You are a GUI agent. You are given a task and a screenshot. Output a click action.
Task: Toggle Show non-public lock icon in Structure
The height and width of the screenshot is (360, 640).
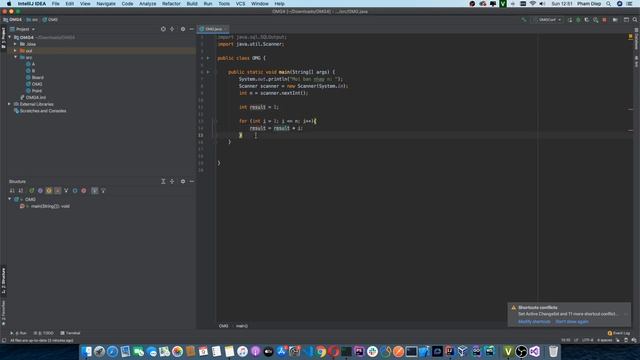(58, 191)
